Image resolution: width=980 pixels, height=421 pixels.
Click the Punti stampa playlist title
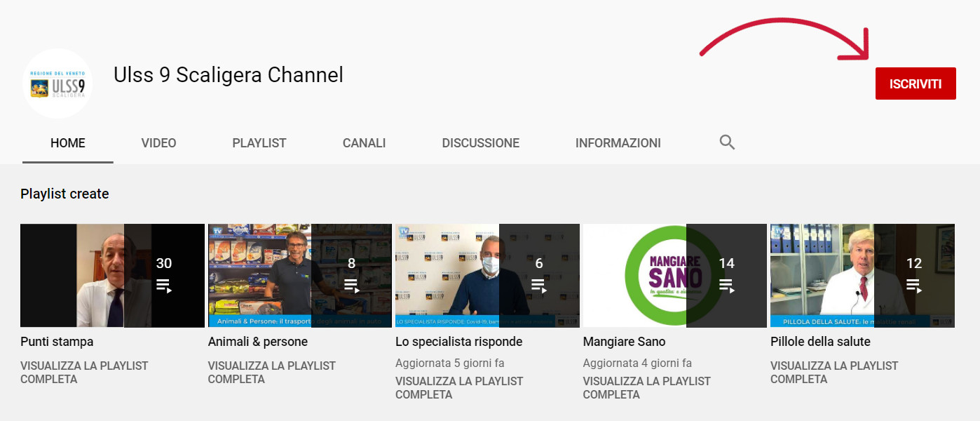pos(57,342)
